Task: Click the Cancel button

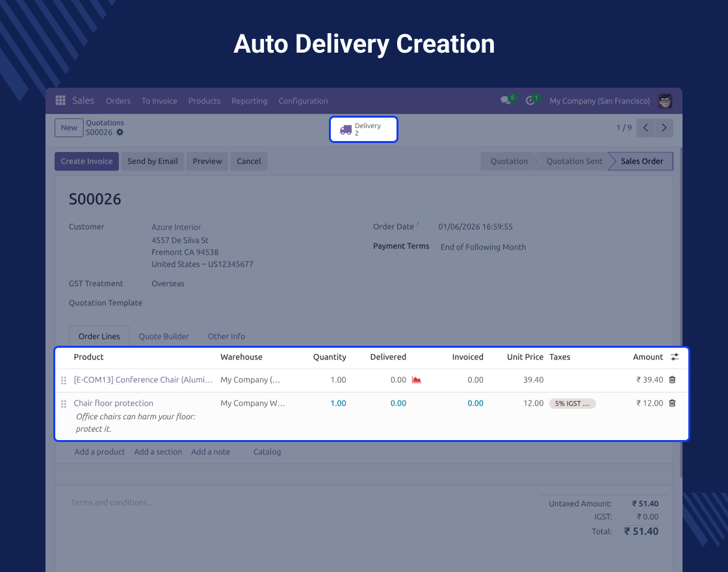Action: point(248,161)
